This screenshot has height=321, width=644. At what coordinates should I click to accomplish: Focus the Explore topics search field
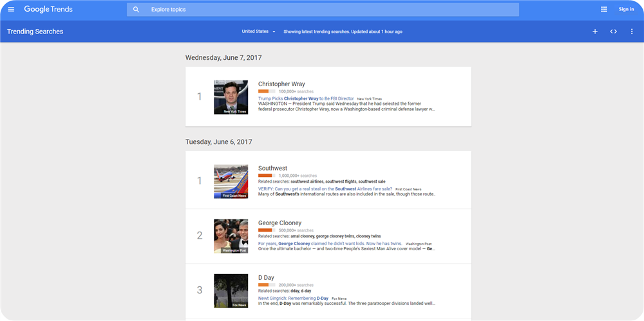click(x=323, y=10)
